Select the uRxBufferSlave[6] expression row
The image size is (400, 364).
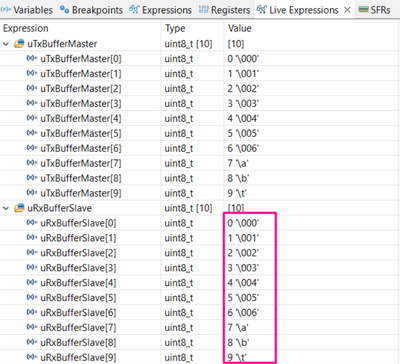tap(78, 313)
